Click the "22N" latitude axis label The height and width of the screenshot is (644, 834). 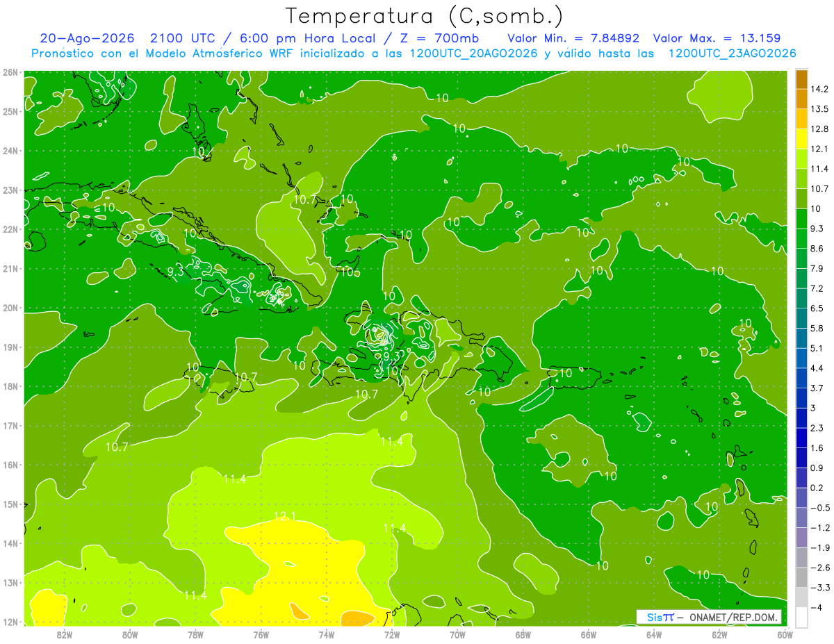tap(10, 229)
